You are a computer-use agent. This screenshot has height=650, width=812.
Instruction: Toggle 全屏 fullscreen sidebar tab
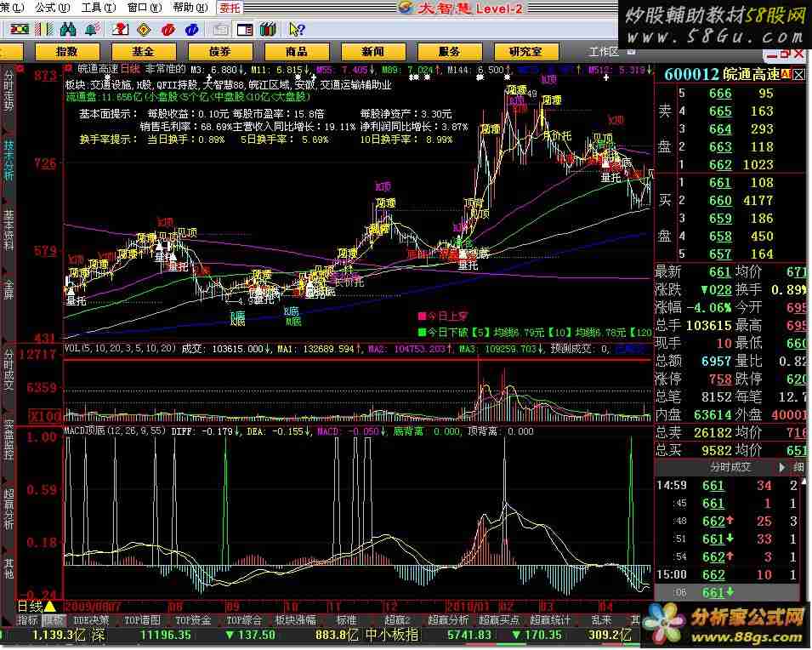click(9, 288)
